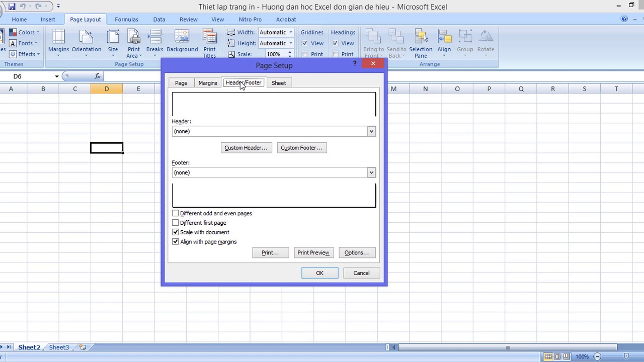Viewport: 644px width, 362px height.
Task: Click the Excel Help question icon
Action: tap(624, 19)
